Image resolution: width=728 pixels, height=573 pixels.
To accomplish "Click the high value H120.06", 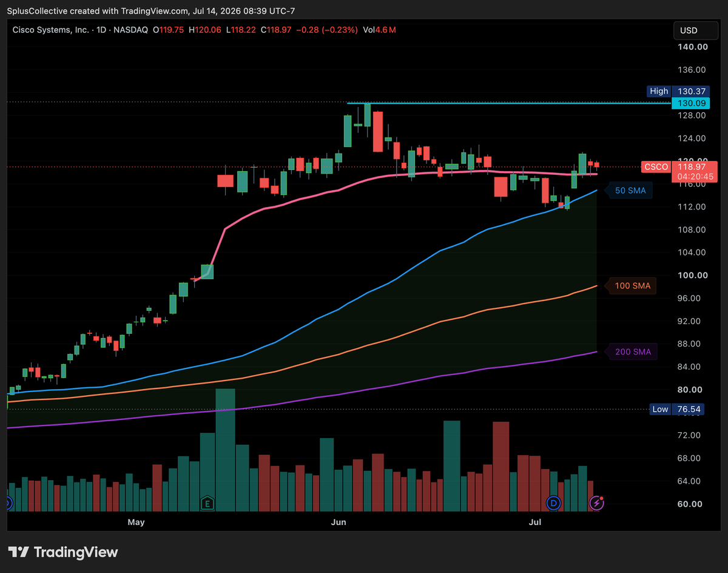I will tap(206, 30).
